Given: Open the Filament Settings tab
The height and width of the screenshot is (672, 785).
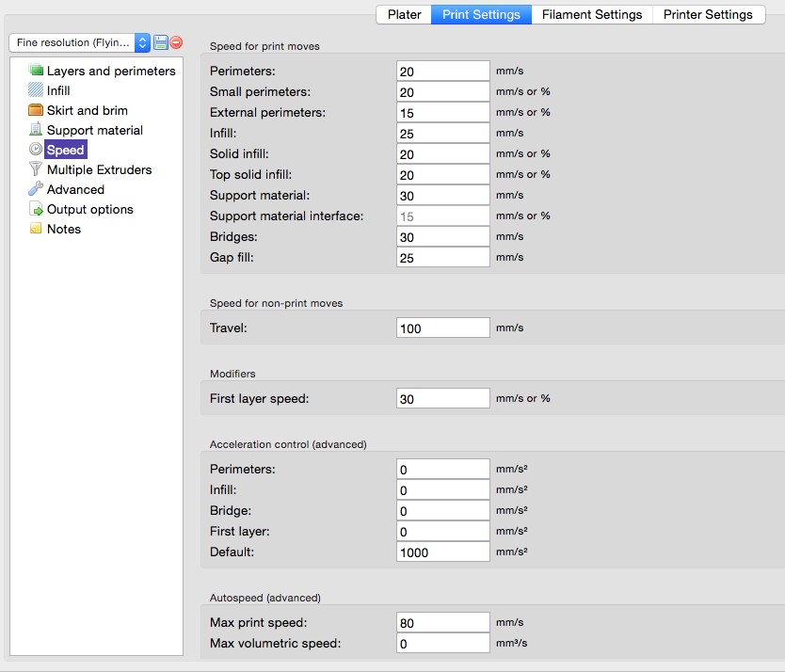Looking at the screenshot, I should click(591, 14).
